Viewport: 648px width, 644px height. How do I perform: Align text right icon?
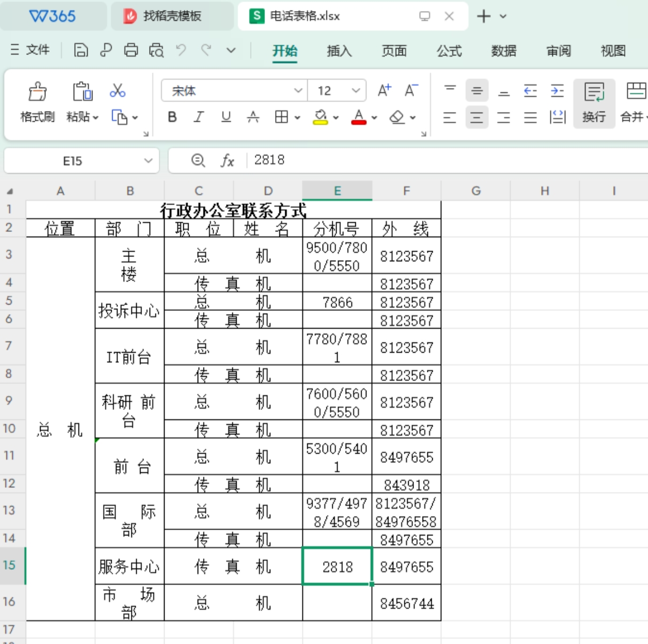pos(504,117)
